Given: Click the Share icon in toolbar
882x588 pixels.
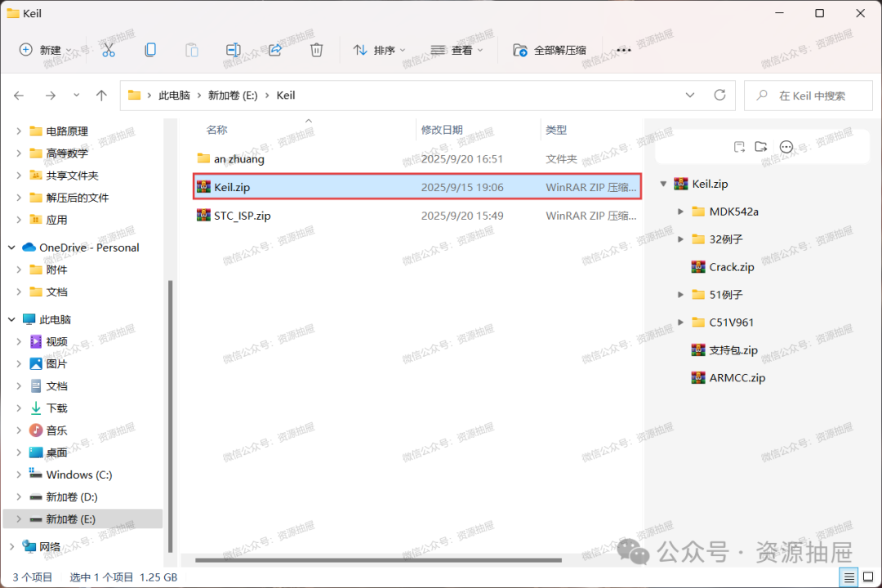Looking at the screenshot, I should click(x=275, y=50).
